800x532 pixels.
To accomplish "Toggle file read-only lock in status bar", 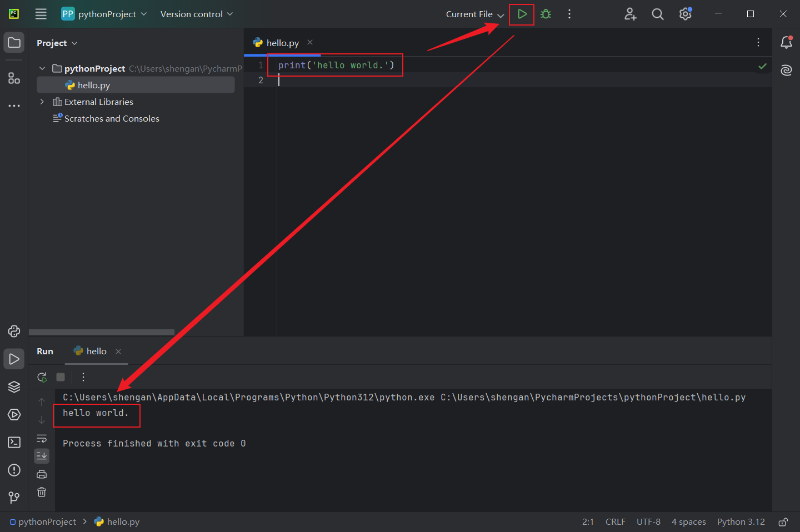I will tap(783, 522).
